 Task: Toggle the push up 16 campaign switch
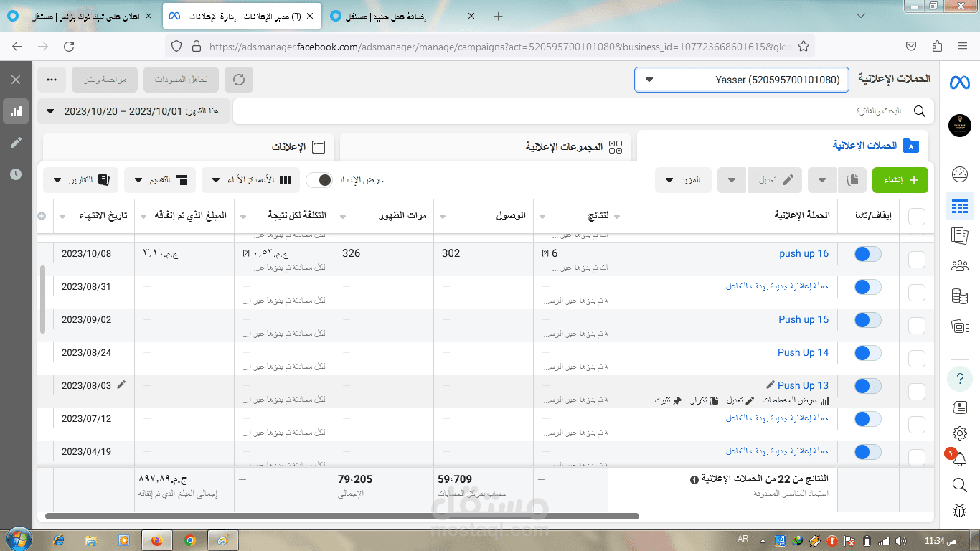867,254
